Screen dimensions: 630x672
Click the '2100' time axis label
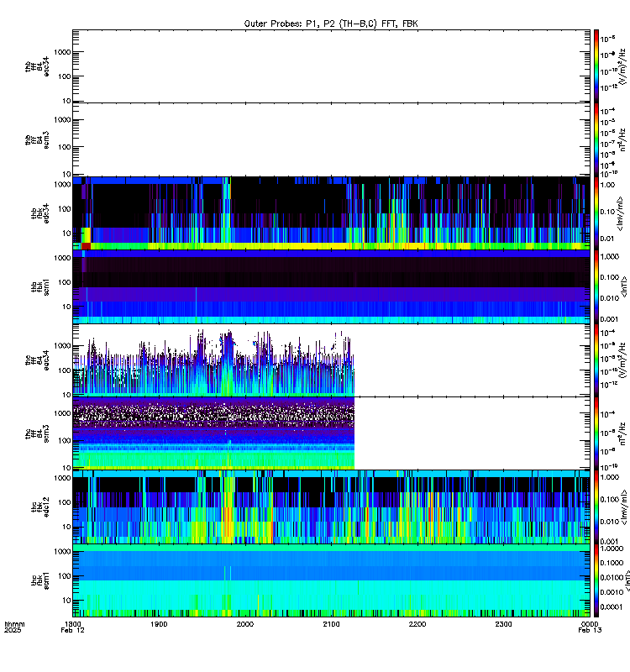point(331,624)
